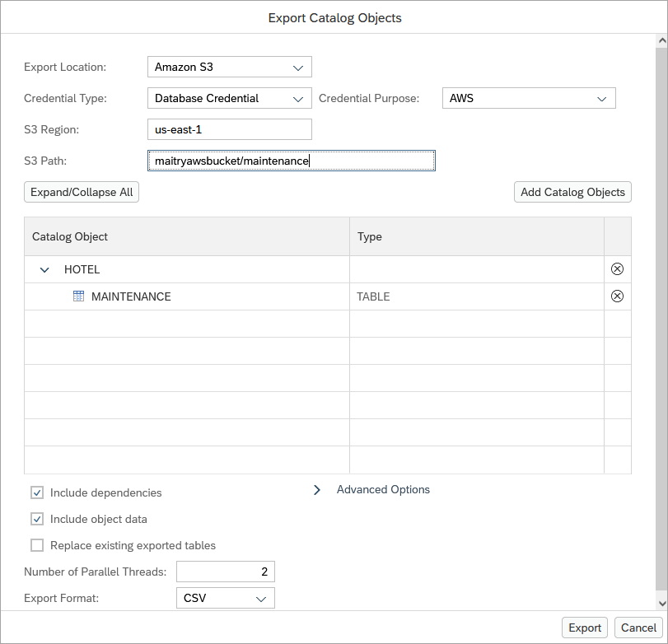668x644 pixels.
Task: Focus the Number of Parallel Threads field
Action: coord(226,572)
